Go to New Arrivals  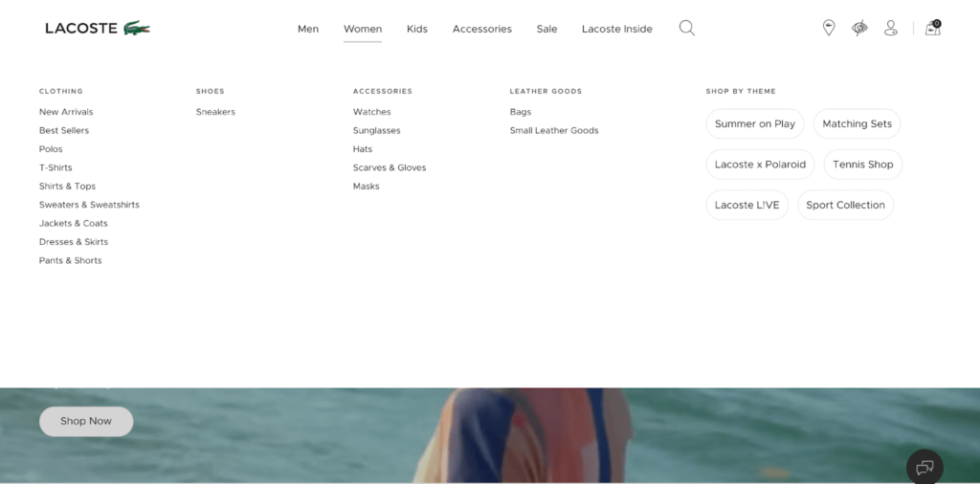(x=66, y=112)
